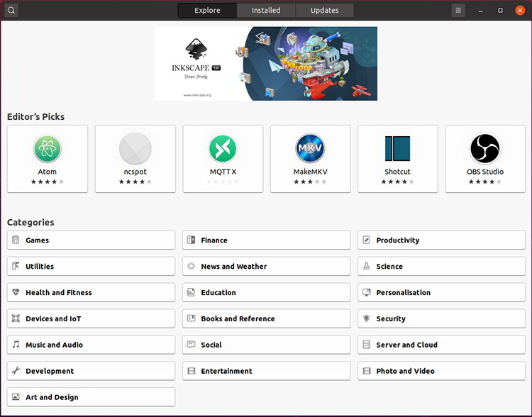The image size is (532, 417).
Task: Browse the News and Weather label
Action: pos(234,267)
